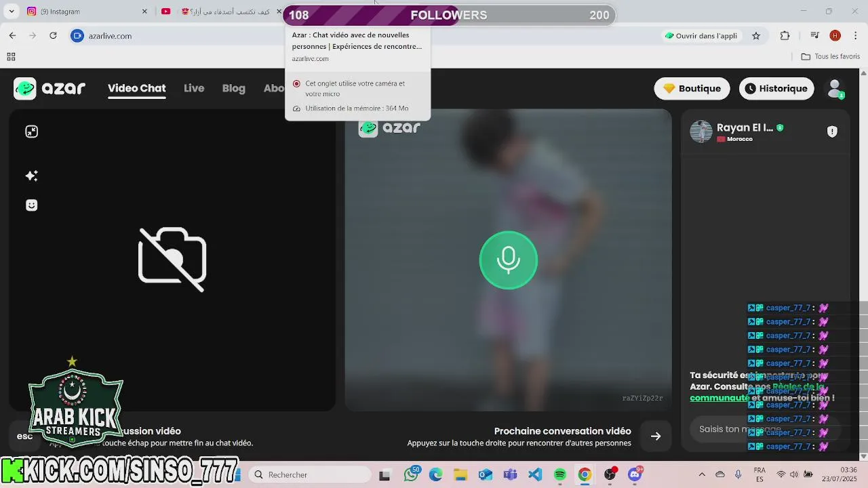Open Spotify from the taskbar
The height and width of the screenshot is (488, 868).
tap(559, 474)
